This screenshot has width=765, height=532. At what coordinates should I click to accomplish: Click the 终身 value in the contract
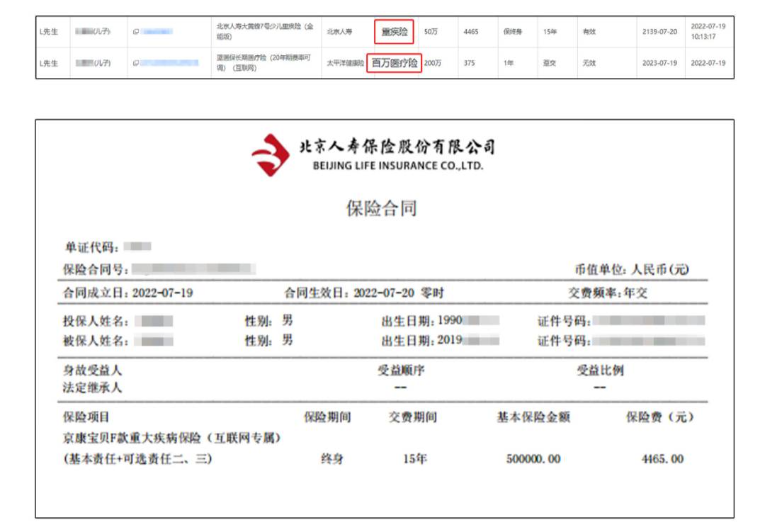point(332,459)
